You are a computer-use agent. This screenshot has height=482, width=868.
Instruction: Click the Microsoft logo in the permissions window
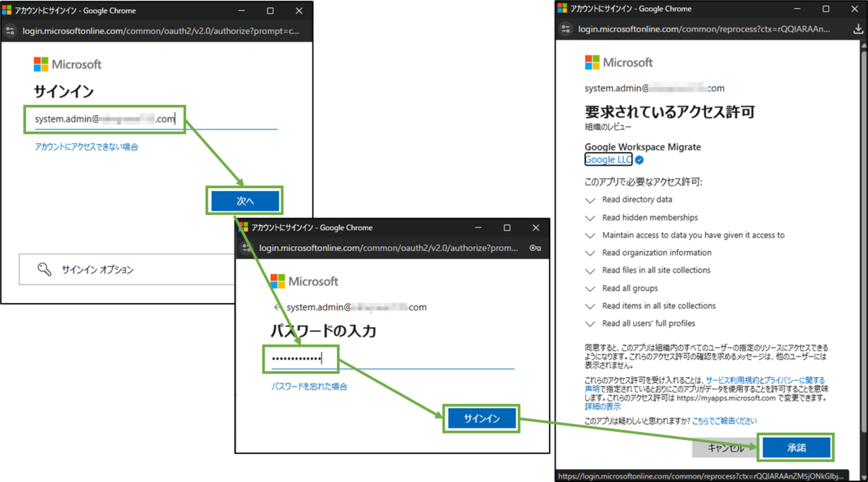pos(618,62)
